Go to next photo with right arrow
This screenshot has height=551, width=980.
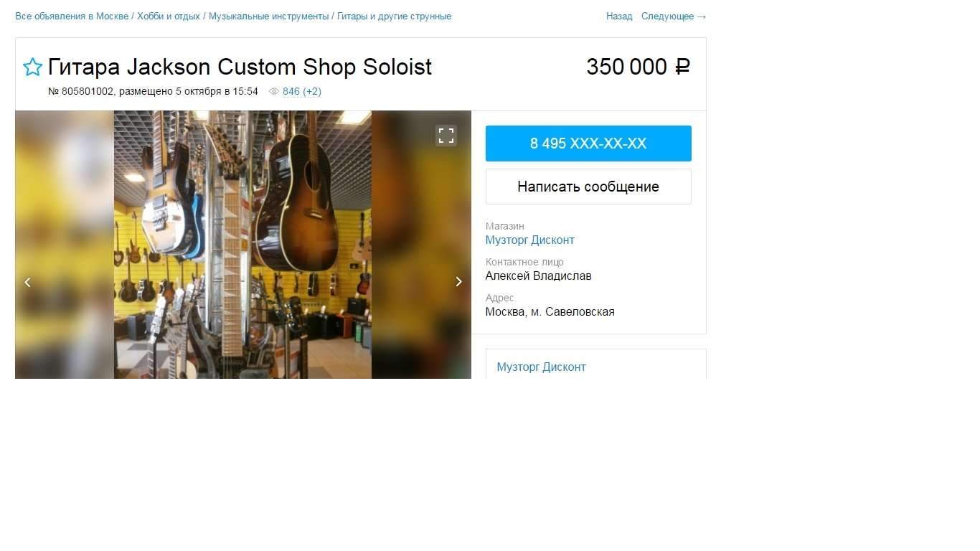459,282
